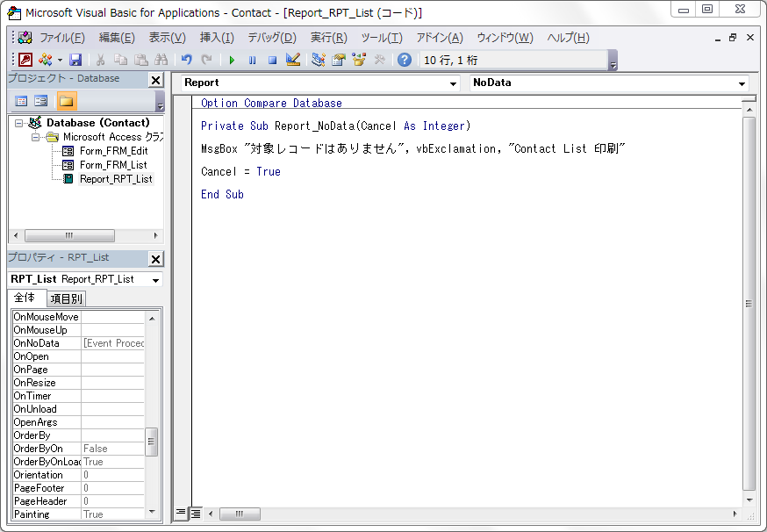
Task: Restore the inner code window
Action: coord(732,38)
